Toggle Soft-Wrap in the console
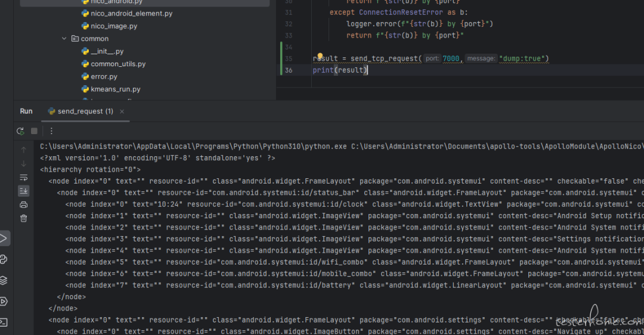Viewport: 644px width, 335px height. coord(24,178)
